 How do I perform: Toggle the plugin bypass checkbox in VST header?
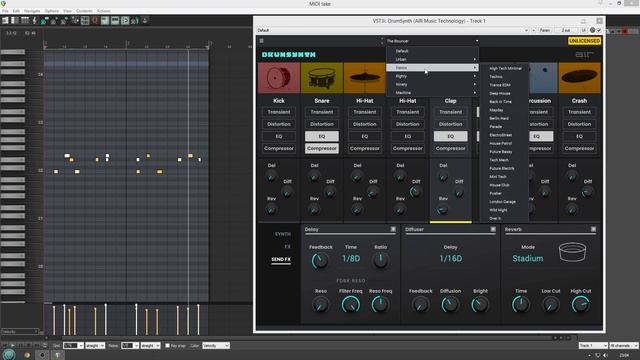[x=599, y=30]
